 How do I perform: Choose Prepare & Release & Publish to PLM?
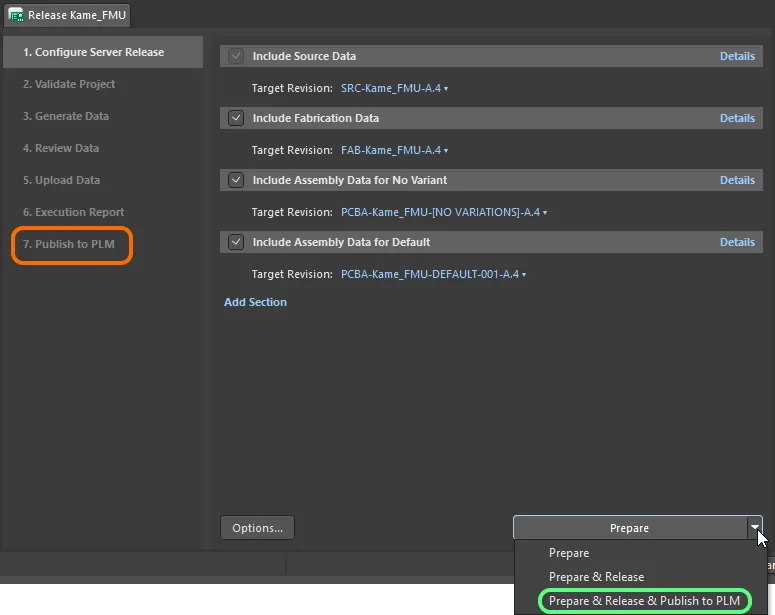(x=645, y=601)
